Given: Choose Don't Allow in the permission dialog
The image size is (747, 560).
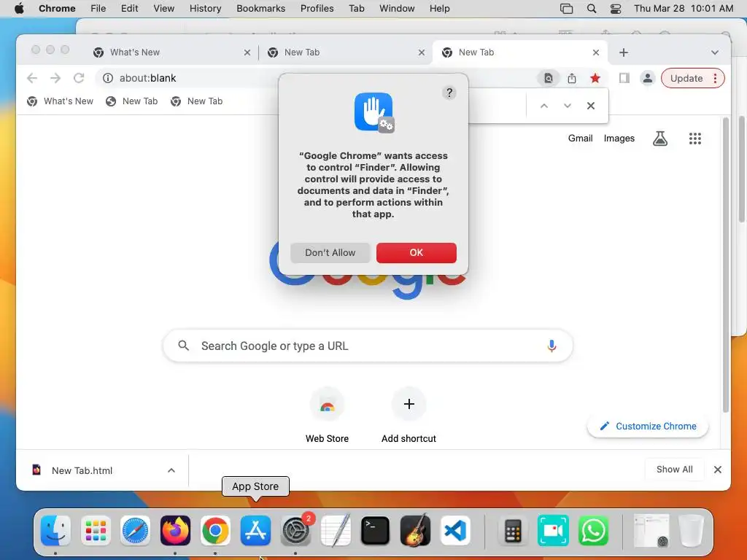Looking at the screenshot, I should tap(330, 252).
